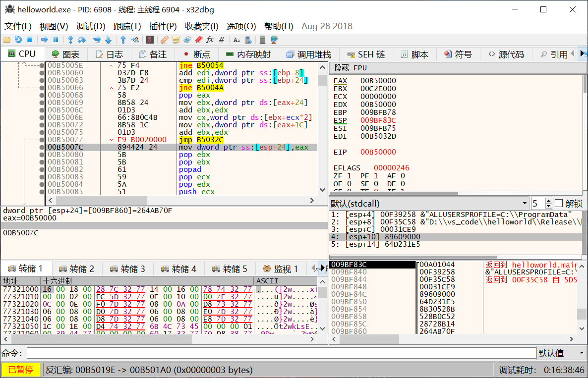
Task: Open the Bookmarks red icon
Action: 198,39
